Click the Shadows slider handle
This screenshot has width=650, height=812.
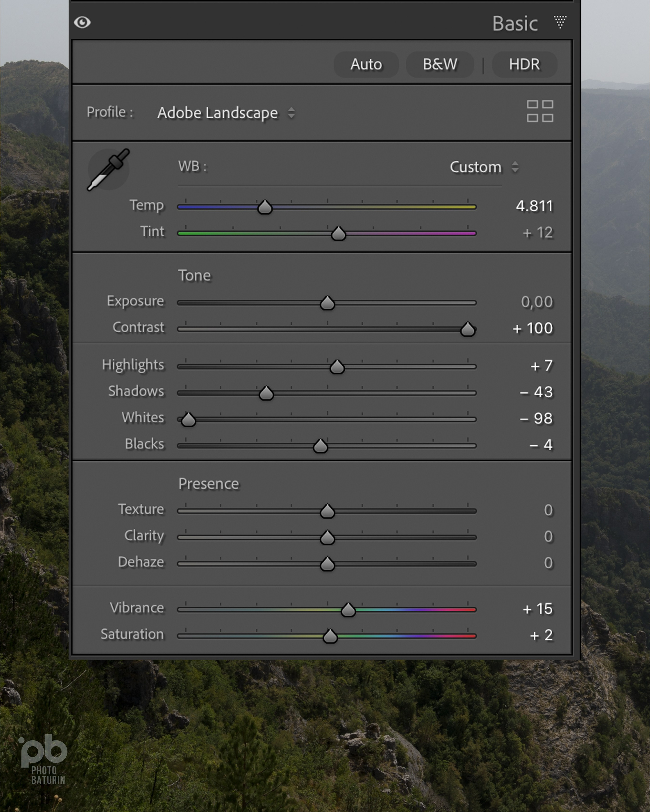pyautogui.click(x=266, y=393)
